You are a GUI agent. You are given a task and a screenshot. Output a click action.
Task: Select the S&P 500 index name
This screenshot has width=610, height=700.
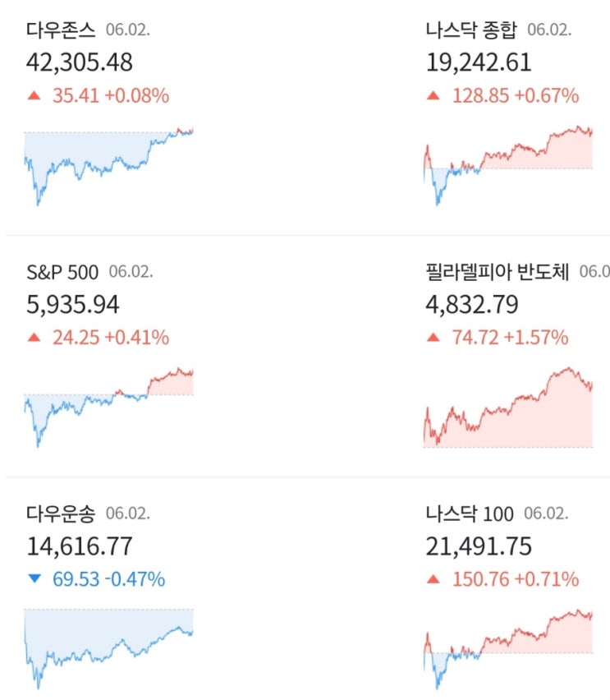click(62, 272)
